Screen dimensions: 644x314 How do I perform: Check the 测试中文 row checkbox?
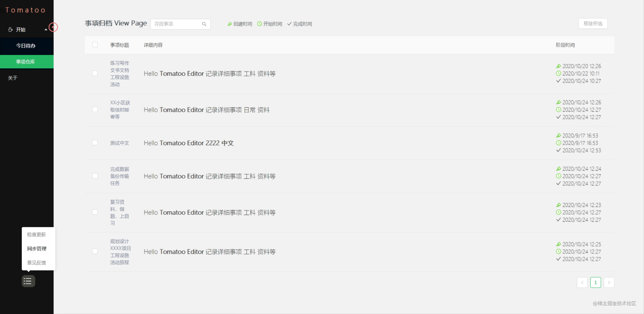[95, 143]
